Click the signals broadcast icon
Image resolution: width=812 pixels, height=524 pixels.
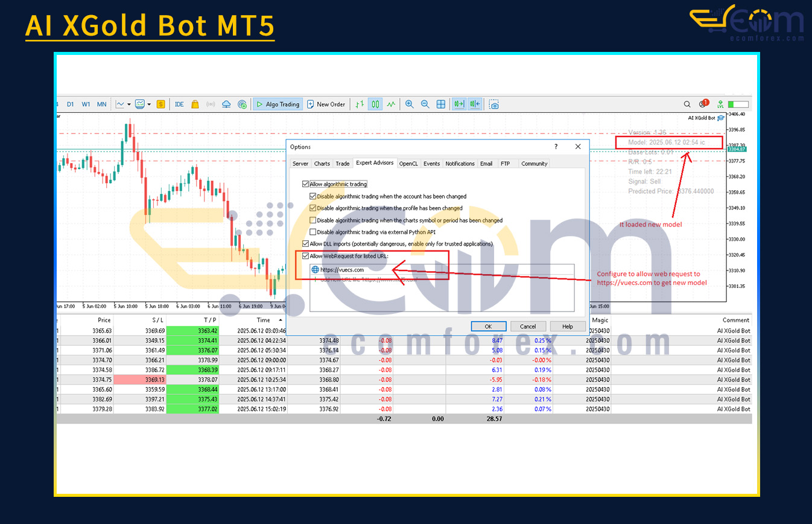coord(211,104)
